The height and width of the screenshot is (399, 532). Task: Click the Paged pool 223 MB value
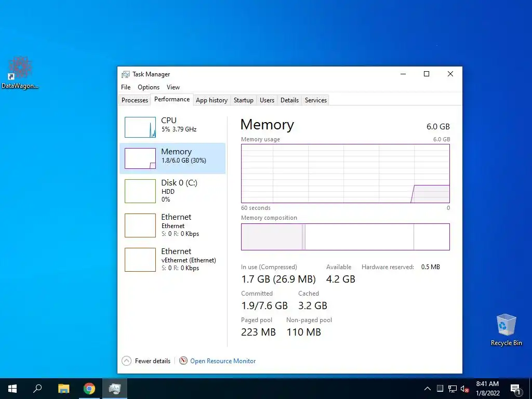258,332
